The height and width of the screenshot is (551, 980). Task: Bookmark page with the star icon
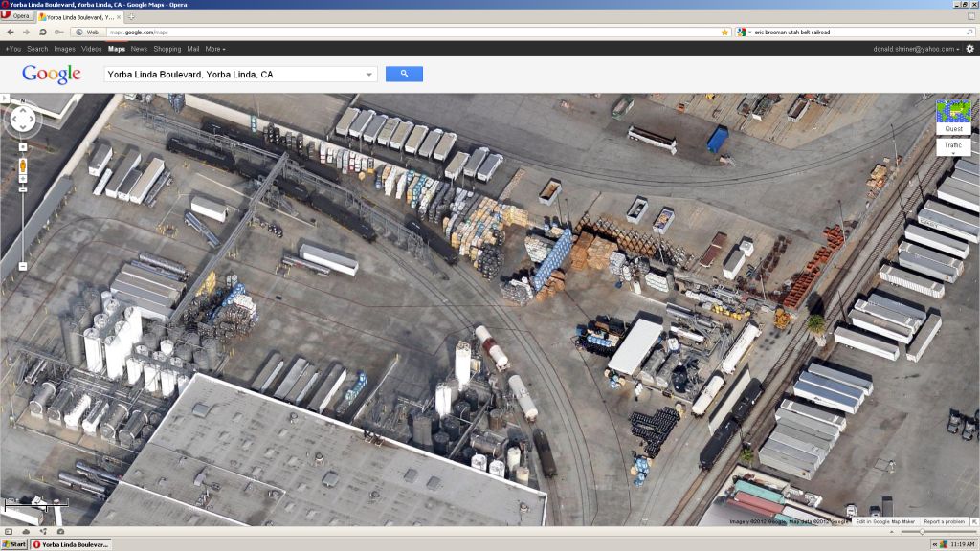724,32
